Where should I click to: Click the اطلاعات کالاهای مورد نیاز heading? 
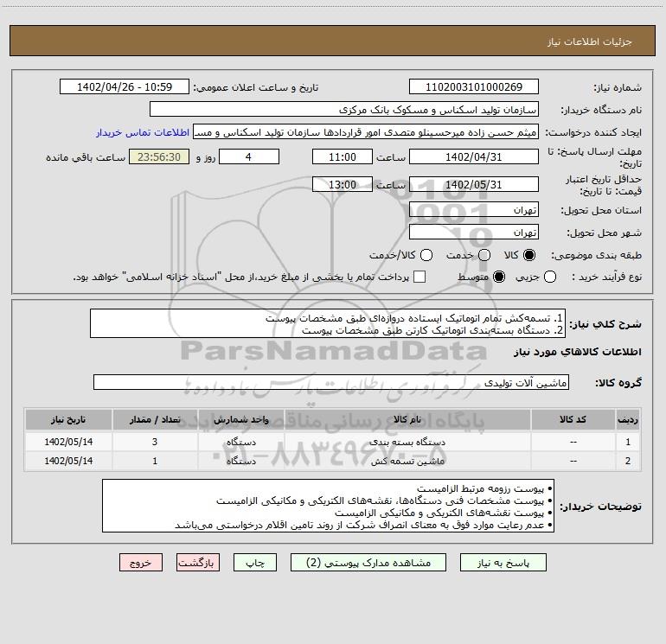pyautogui.click(x=578, y=352)
